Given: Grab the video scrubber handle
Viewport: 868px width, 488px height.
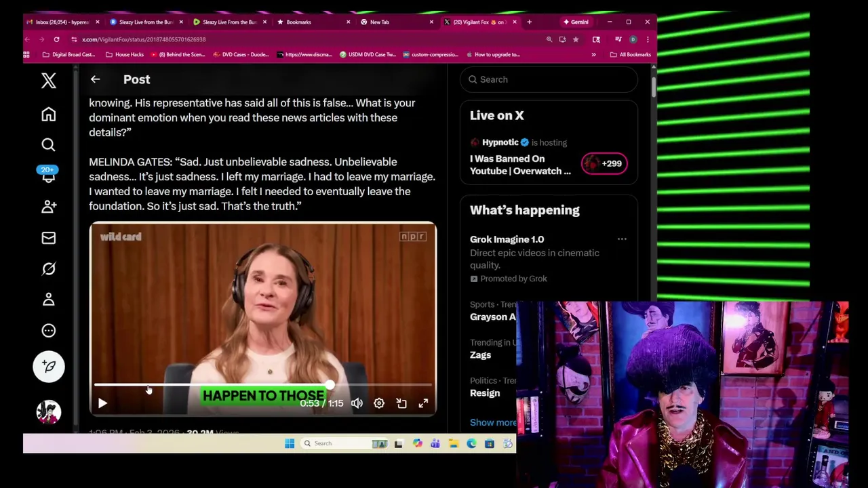Looking at the screenshot, I should pos(330,385).
